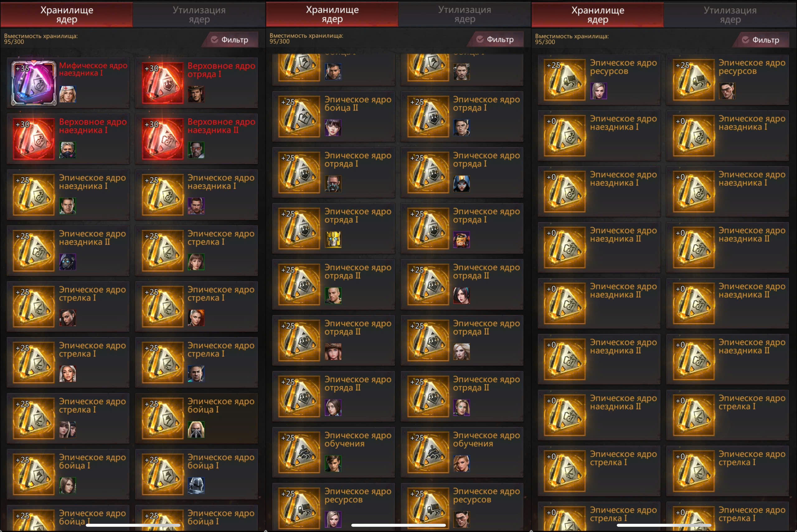Toggle the Фильтр checkmark in the middle panel
This screenshot has height=532, width=797.
480,40
